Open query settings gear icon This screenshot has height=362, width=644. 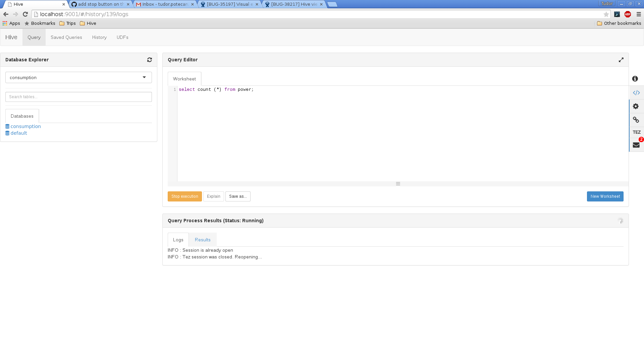pyautogui.click(x=636, y=106)
